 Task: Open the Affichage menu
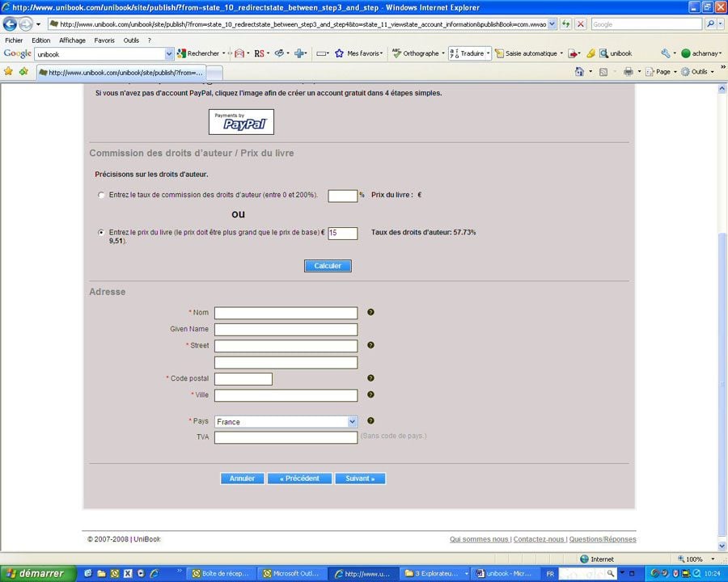click(72, 40)
